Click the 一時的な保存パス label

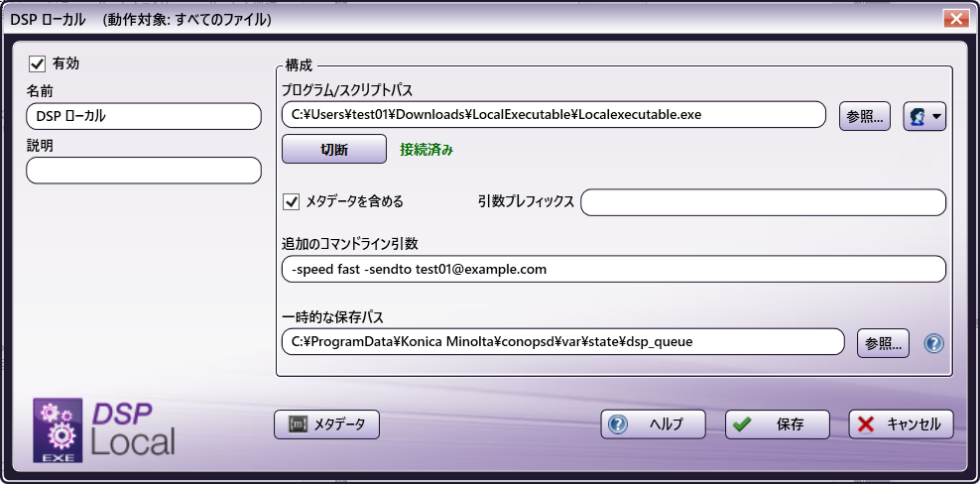pos(332,317)
